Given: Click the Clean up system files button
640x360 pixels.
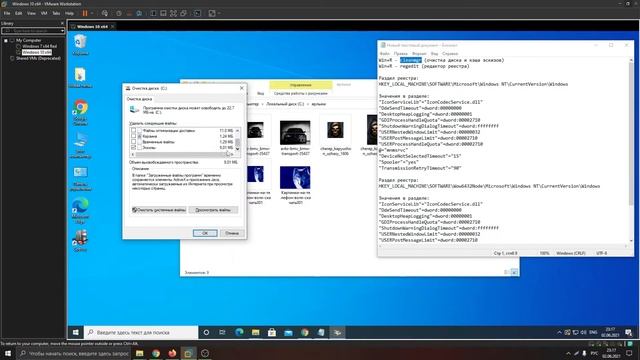Looking at the screenshot, I should pos(159,210).
